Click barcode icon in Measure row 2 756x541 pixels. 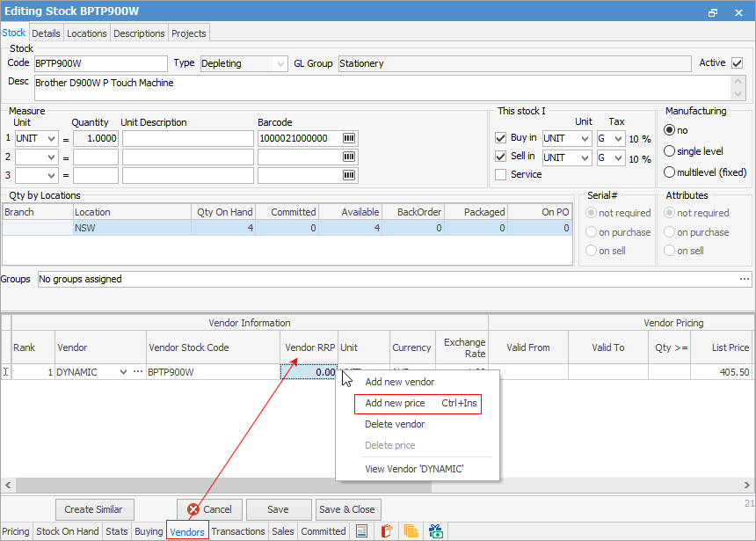[x=349, y=157]
